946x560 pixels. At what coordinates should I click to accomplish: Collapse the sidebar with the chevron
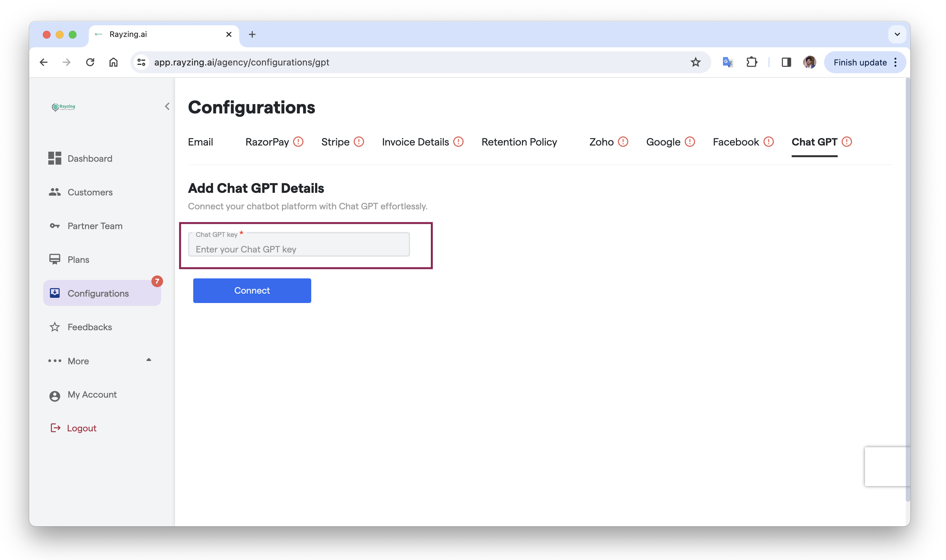(167, 107)
